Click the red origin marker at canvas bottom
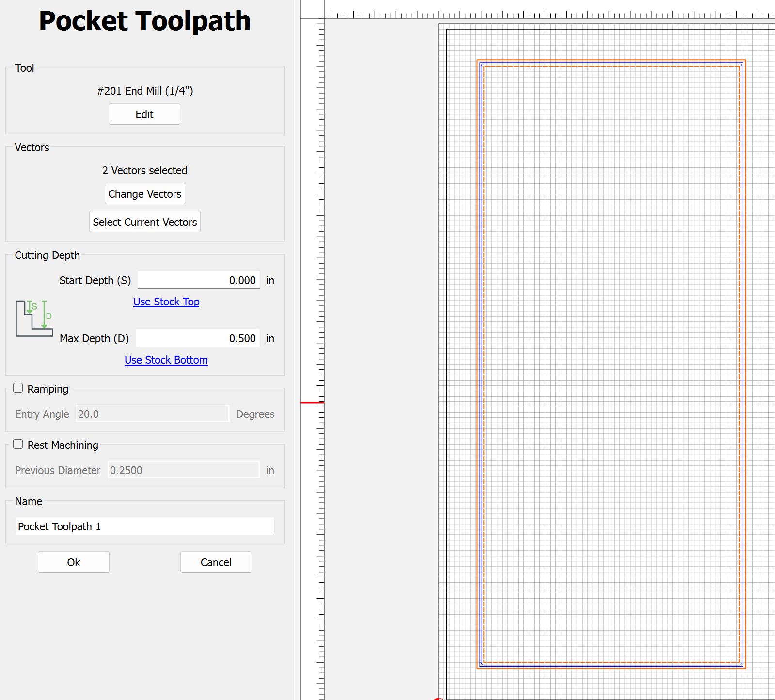Viewport: 775px width, 700px height. pos(439,699)
